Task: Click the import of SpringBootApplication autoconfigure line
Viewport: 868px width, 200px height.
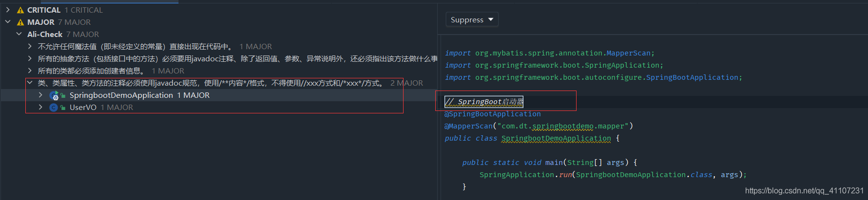Action: tap(594, 77)
